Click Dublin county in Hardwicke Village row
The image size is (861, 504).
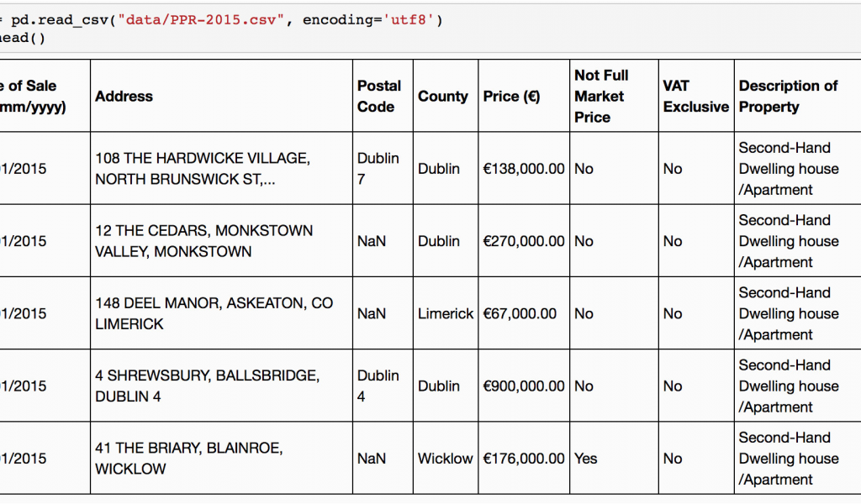coord(446,168)
